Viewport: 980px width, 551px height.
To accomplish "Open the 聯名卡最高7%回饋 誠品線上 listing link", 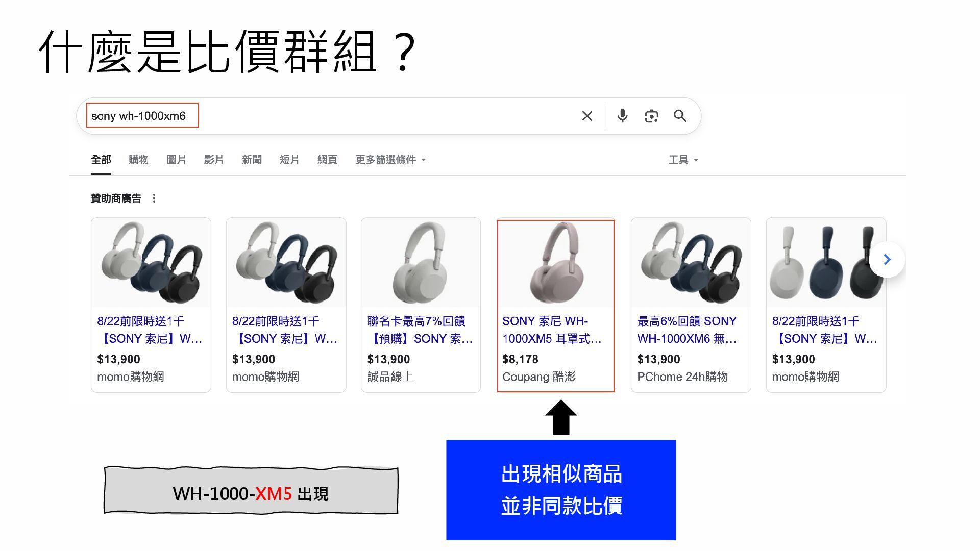I will click(x=420, y=330).
